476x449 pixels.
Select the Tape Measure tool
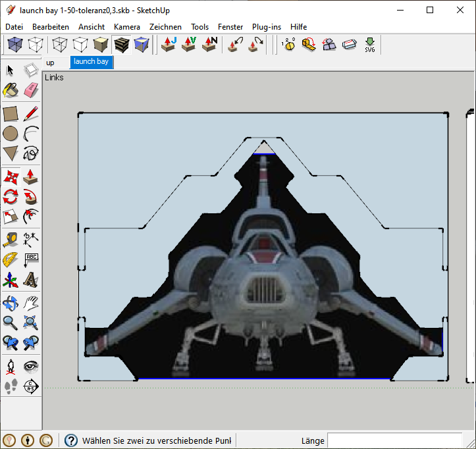tap(11, 240)
